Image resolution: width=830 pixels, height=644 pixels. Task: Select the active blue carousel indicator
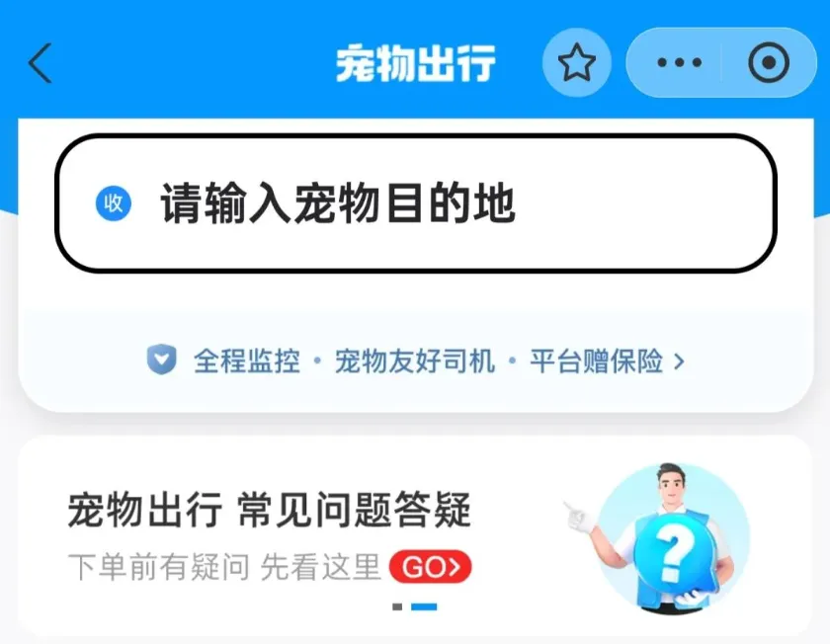[424, 606]
